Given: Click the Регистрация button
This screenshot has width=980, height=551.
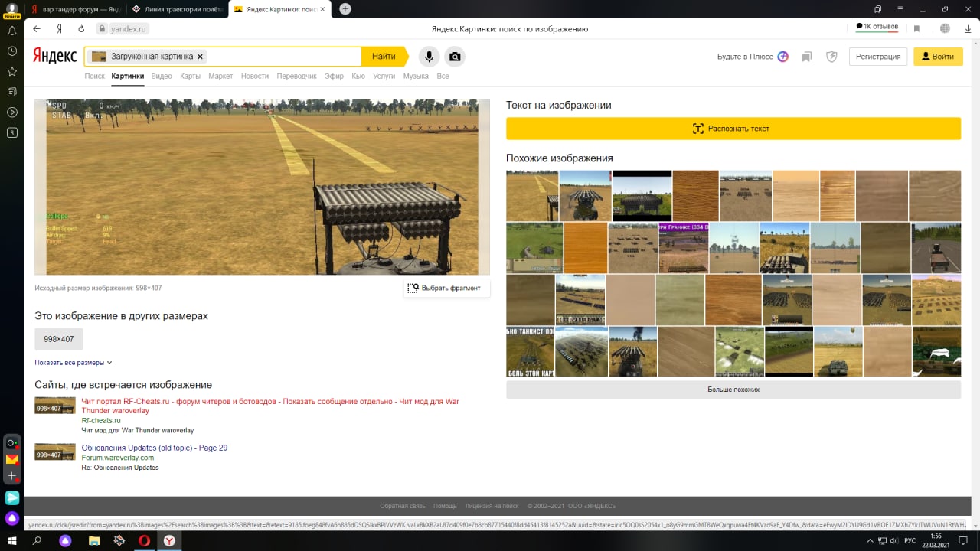Looking at the screenshot, I should (x=878, y=57).
